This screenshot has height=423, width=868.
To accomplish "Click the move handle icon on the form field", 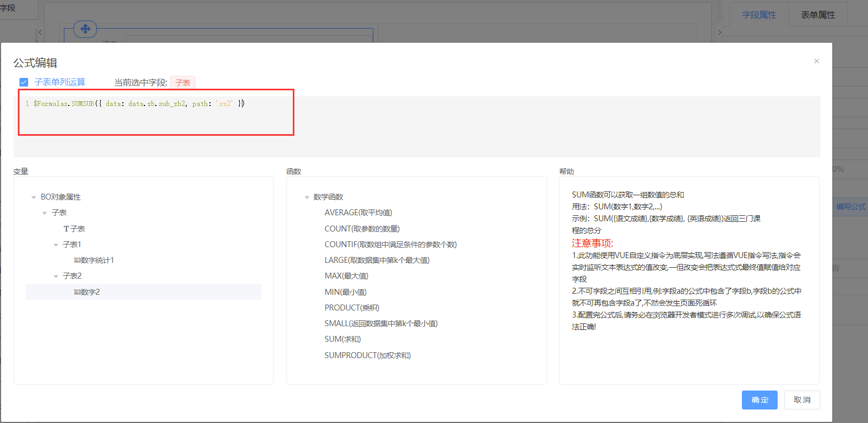I will point(85,29).
